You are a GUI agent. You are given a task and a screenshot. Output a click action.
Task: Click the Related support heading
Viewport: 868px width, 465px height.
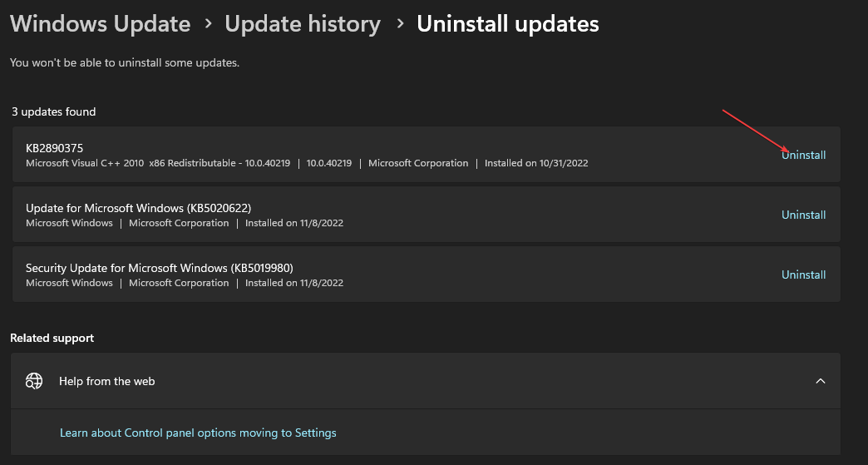click(x=52, y=338)
